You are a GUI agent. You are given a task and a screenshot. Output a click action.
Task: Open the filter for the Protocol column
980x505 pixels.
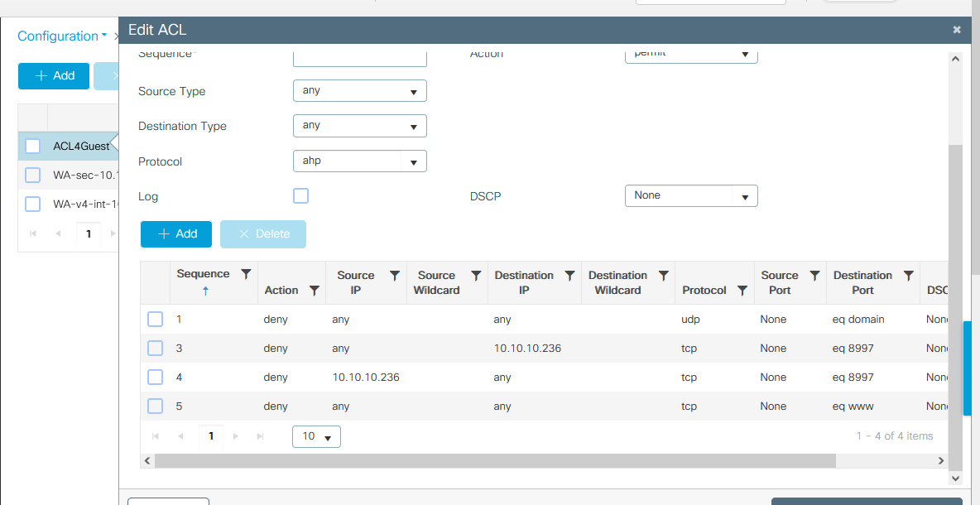click(x=742, y=290)
